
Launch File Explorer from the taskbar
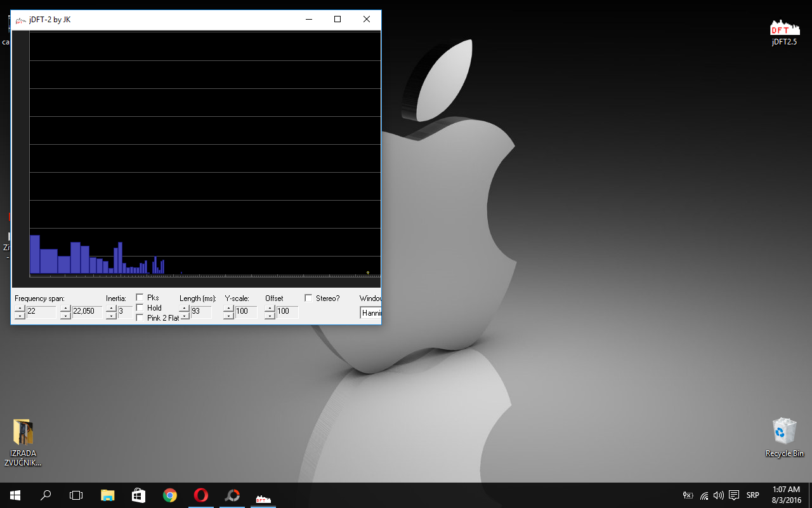(107, 495)
